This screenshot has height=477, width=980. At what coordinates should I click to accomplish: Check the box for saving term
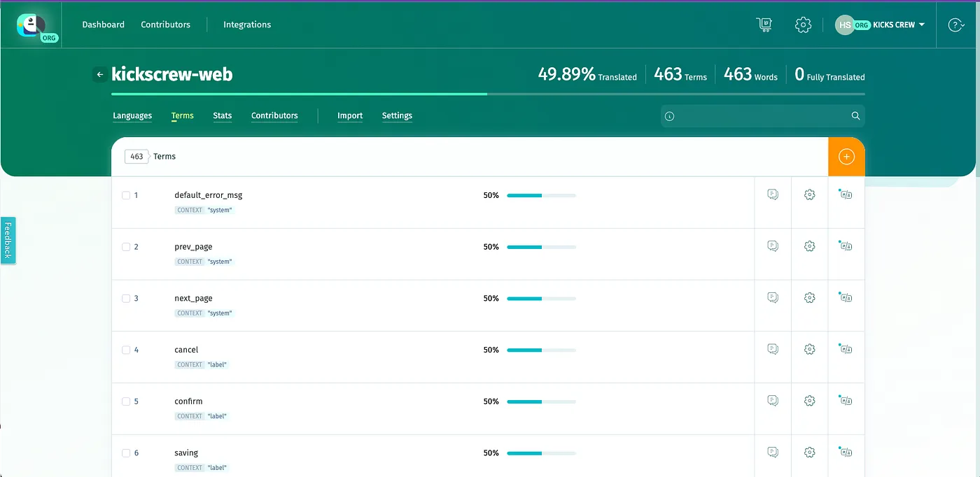coord(126,453)
